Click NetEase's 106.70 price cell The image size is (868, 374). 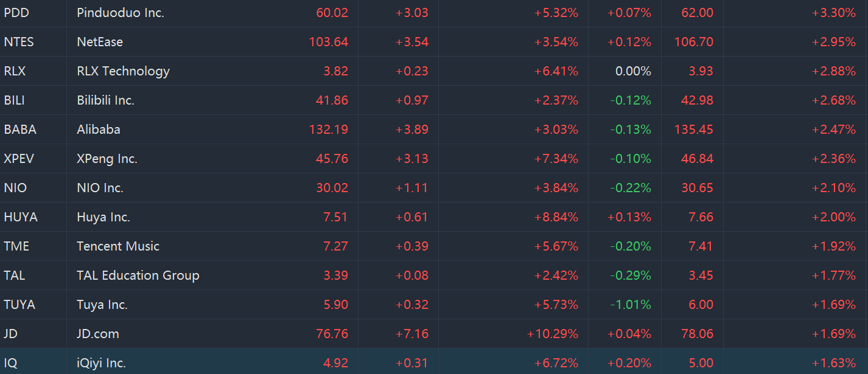[693, 42]
